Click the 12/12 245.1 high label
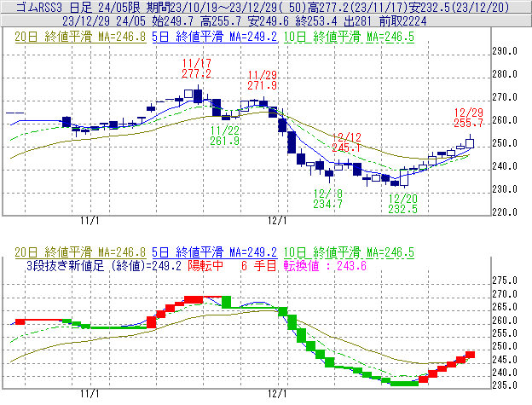Screen dimensions: 532x405 (346, 142)
